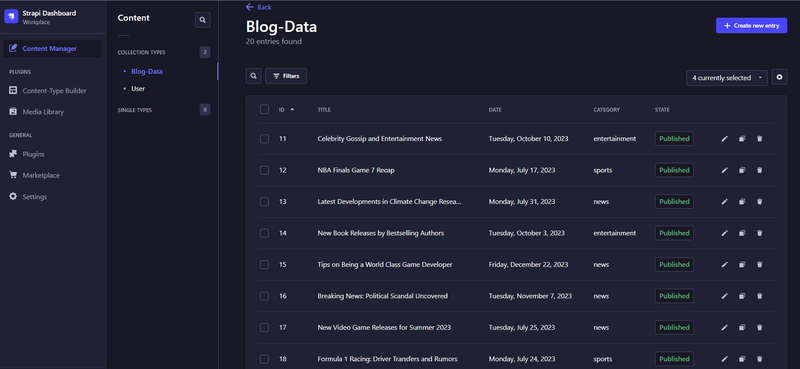
Task: Open the 4 currently selected dropdown
Action: 727,78
